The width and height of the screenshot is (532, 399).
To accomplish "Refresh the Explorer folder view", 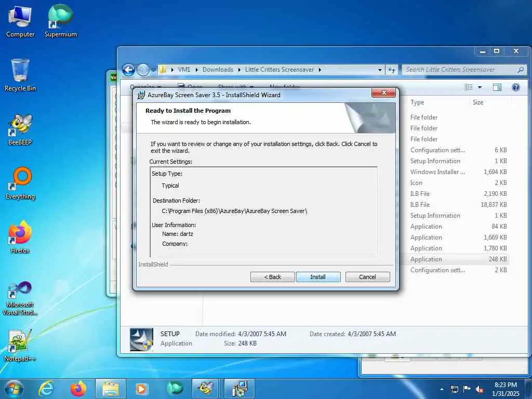I will [392, 70].
